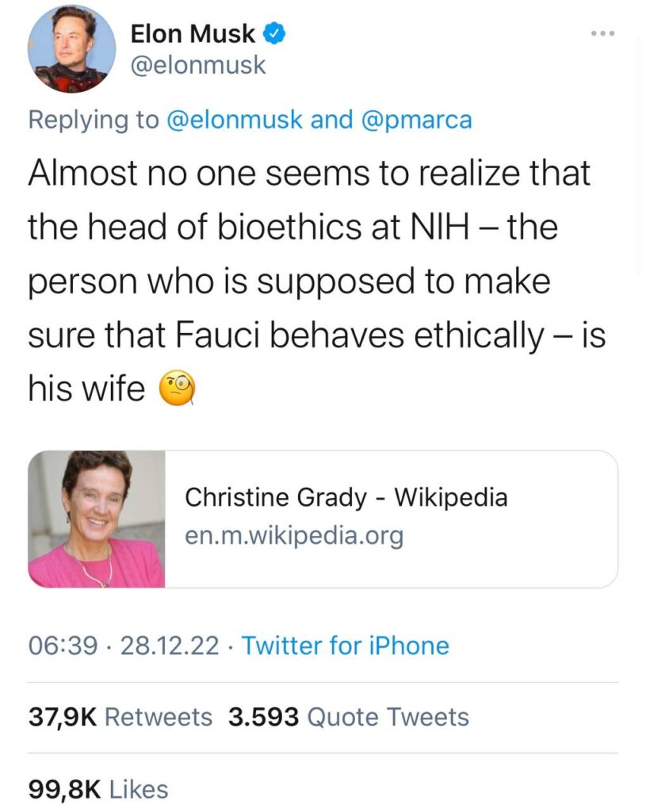
Task: Click the Replying to label text
Action: click(x=94, y=120)
